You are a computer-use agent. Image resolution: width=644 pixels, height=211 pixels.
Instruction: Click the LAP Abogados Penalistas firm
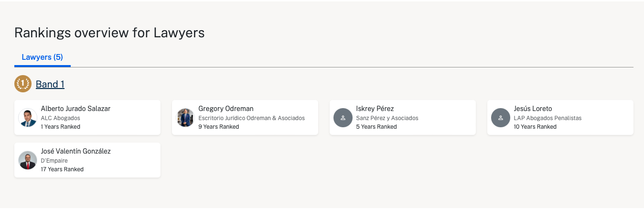pyautogui.click(x=547, y=118)
